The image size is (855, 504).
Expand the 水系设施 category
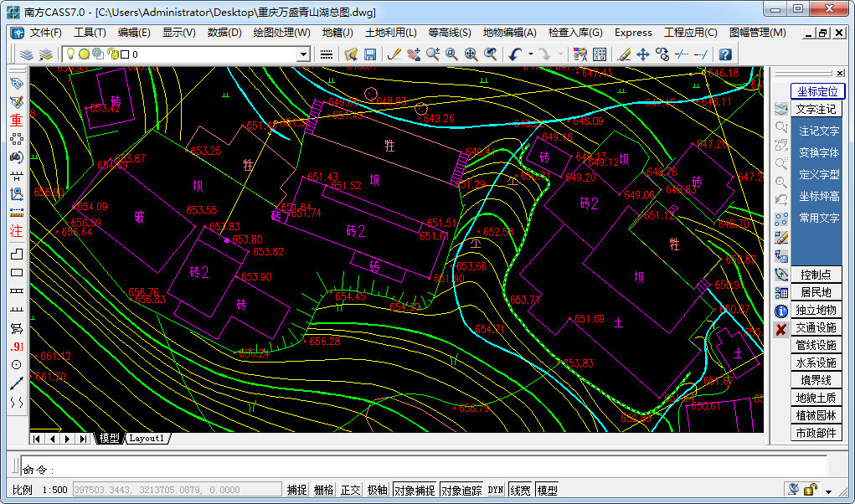(x=816, y=363)
